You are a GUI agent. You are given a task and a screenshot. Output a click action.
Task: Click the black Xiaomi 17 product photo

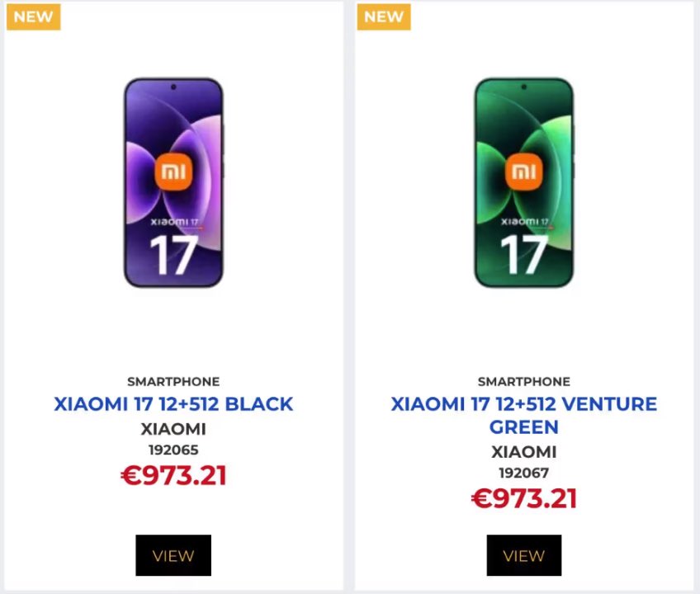point(173,181)
